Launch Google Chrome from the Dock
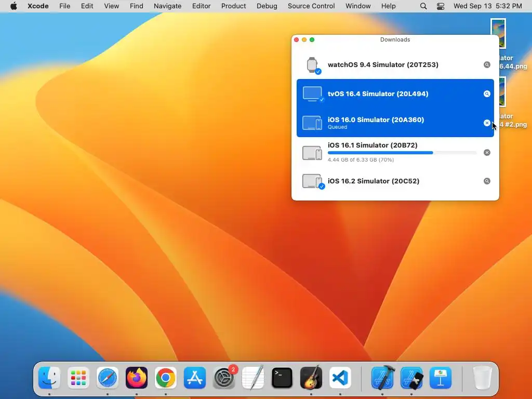The width and height of the screenshot is (532, 399). (x=166, y=378)
